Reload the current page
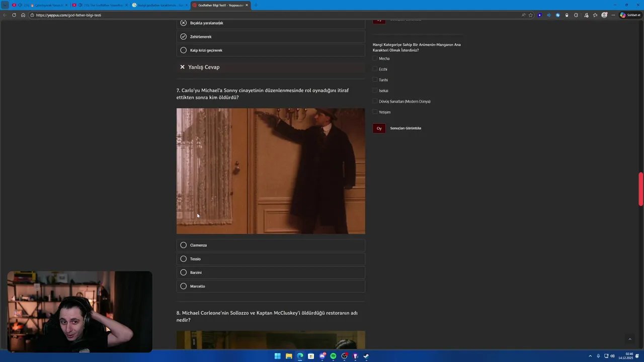This screenshot has height=362, width=644. (x=14, y=15)
